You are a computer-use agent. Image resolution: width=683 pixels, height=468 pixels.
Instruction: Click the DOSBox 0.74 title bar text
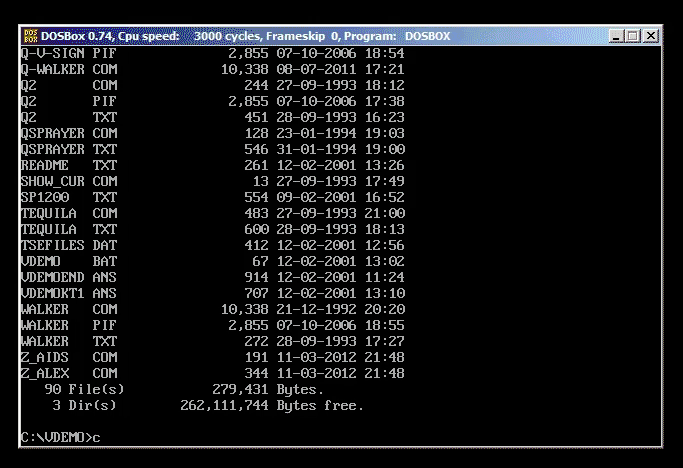coord(246,36)
